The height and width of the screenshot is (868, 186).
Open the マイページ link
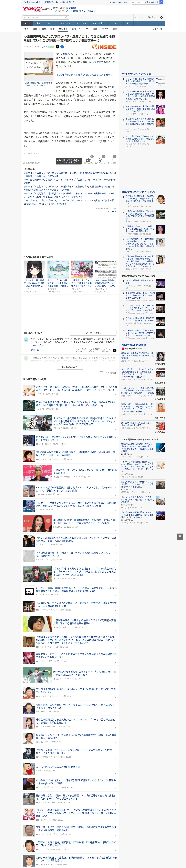tap(139, 17)
